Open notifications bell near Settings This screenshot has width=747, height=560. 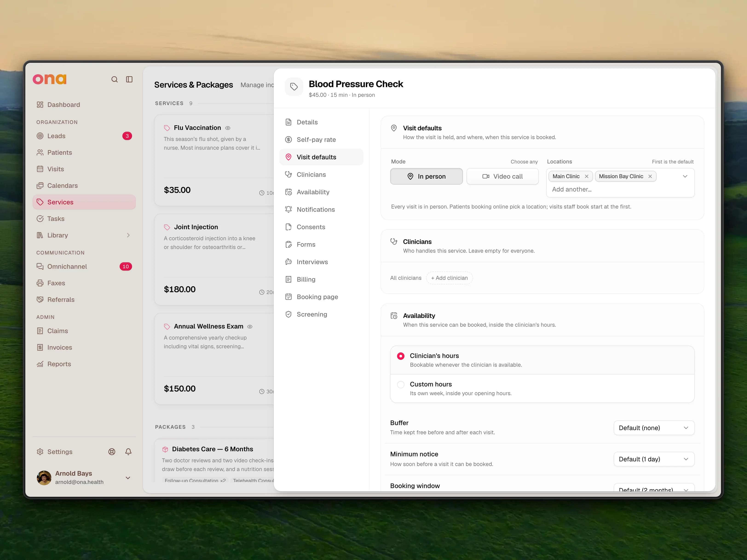point(128,452)
